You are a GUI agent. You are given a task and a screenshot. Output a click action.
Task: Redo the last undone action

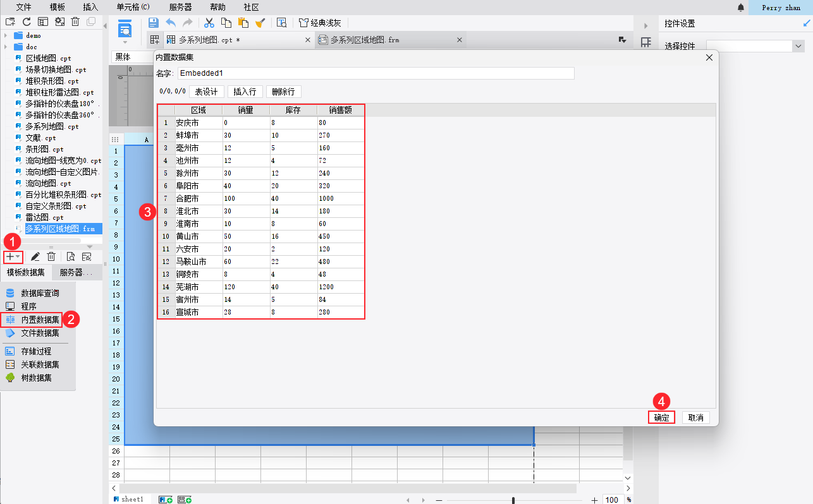coord(188,23)
